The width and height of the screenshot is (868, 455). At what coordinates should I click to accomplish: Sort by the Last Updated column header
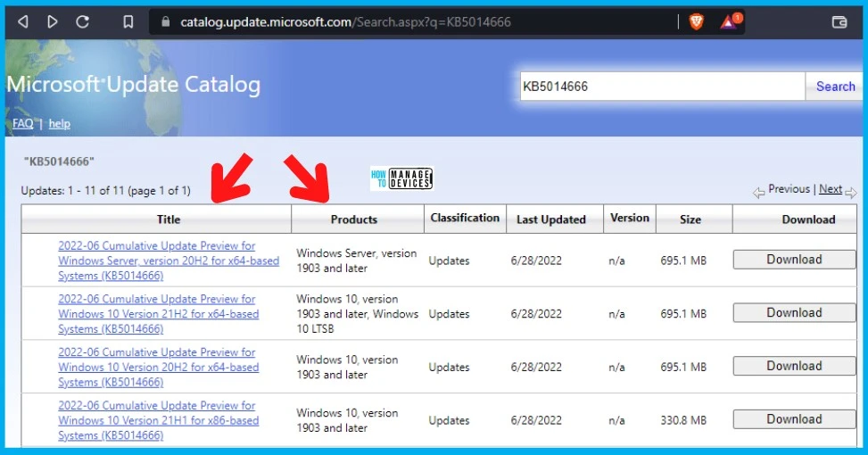pos(550,219)
